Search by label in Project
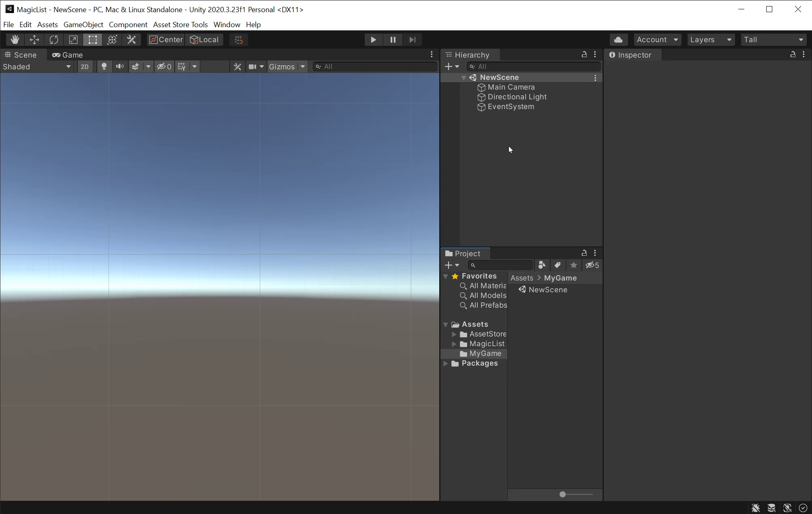The height and width of the screenshot is (514, 812). [558, 265]
